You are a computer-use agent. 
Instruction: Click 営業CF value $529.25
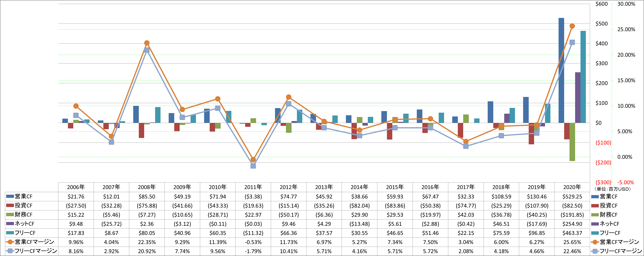pos(572,196)
